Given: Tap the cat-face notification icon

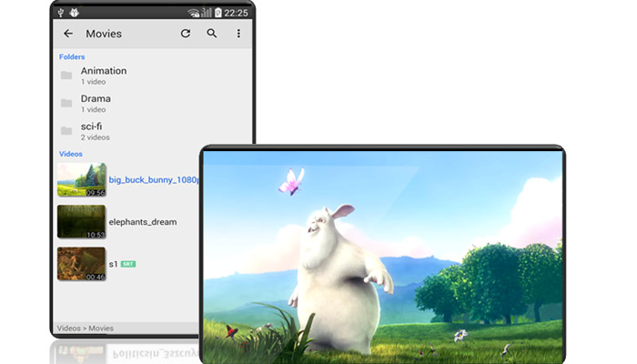Looking at the screenshot, I should [x=74, y=13].
